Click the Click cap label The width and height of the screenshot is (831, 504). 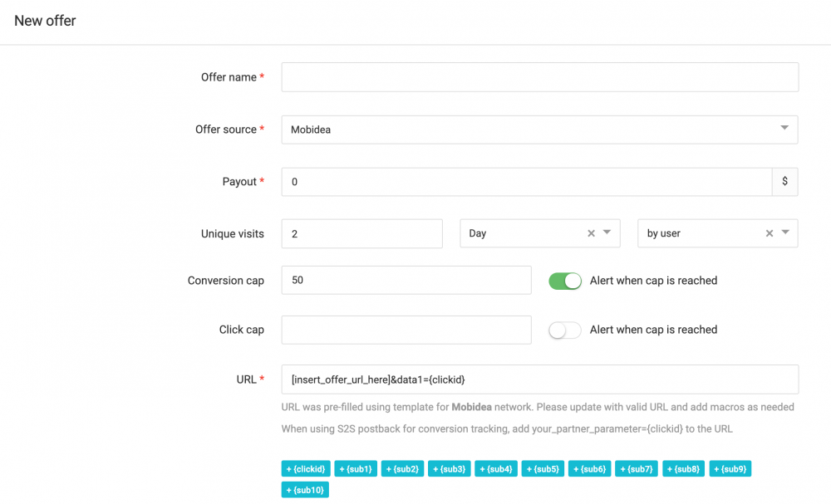click(241, 330)
